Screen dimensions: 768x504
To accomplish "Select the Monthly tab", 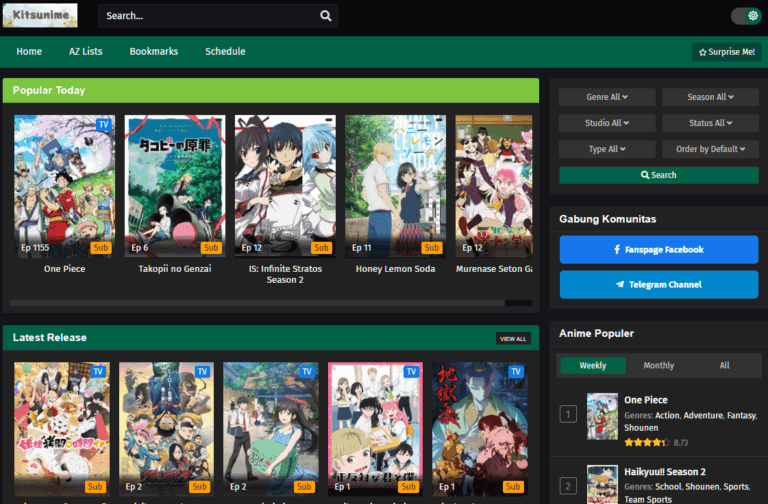I will pyautogui.click(x=658, y=365).
